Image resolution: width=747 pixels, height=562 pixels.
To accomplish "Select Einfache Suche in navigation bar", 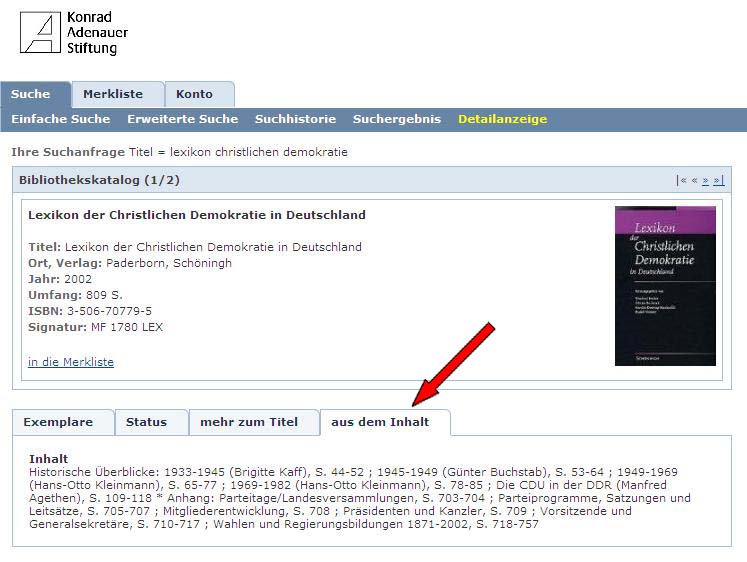I will [61, 119].
